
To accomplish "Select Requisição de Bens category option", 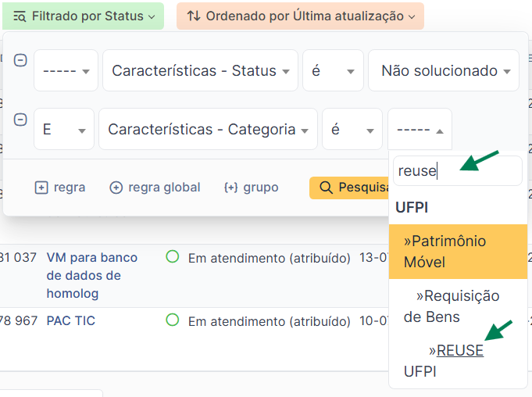I will (x=458, y=306).
